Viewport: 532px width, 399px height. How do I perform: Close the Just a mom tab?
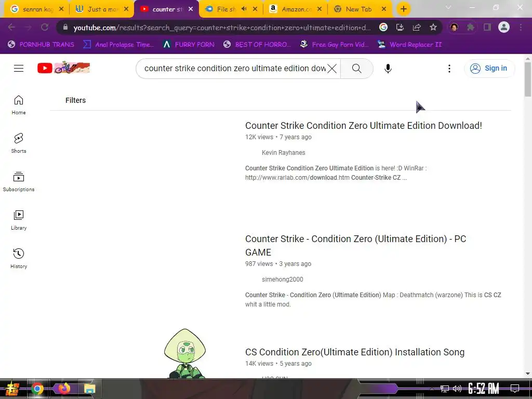[x=126, y=9]
